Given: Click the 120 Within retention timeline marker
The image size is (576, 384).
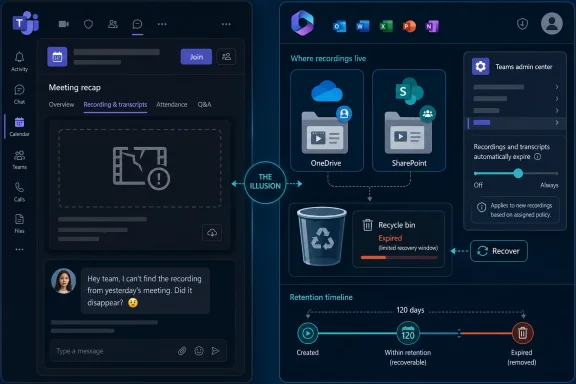Looking at the screenshot, I should (408, 333).
